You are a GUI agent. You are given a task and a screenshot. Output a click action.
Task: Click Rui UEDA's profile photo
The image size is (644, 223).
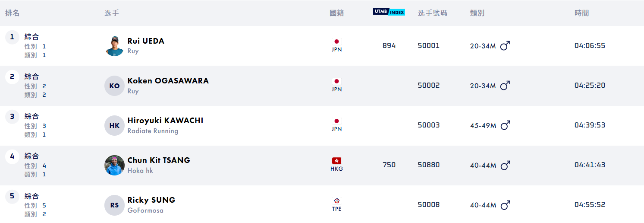pos(114,46)
